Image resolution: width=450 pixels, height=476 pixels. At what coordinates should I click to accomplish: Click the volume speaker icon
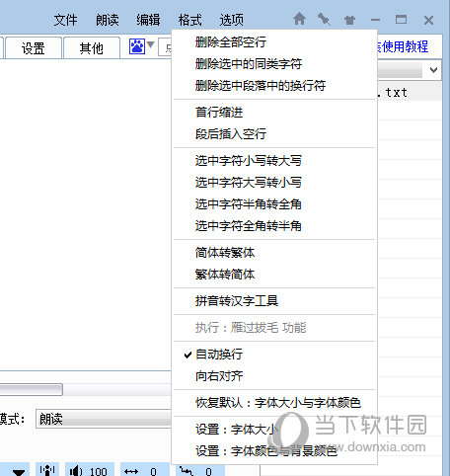coord(76,471)
